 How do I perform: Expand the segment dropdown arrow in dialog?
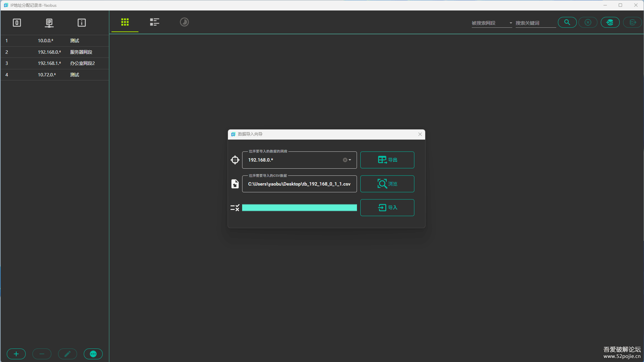coord(350,160)
